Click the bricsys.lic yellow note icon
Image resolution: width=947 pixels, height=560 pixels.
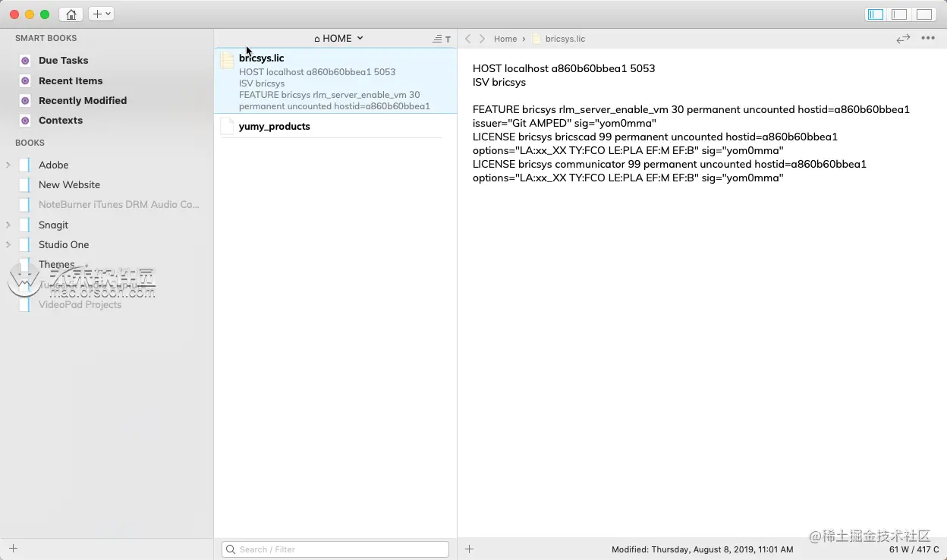227,61
